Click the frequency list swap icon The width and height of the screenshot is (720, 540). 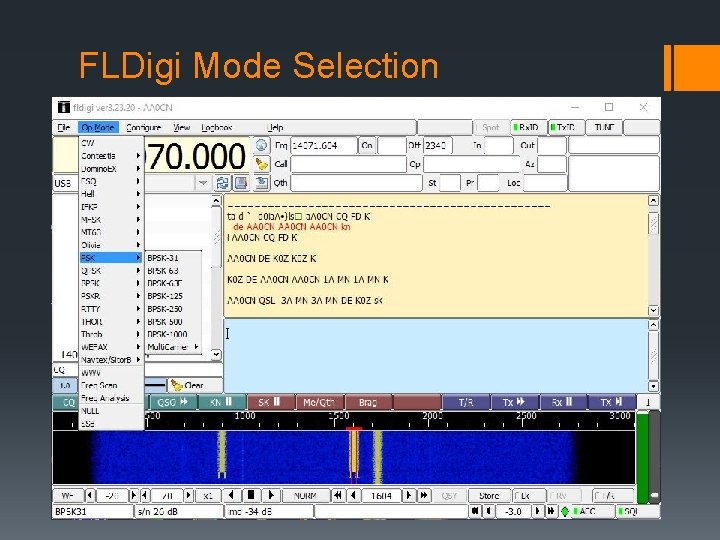tap(222, 183)
